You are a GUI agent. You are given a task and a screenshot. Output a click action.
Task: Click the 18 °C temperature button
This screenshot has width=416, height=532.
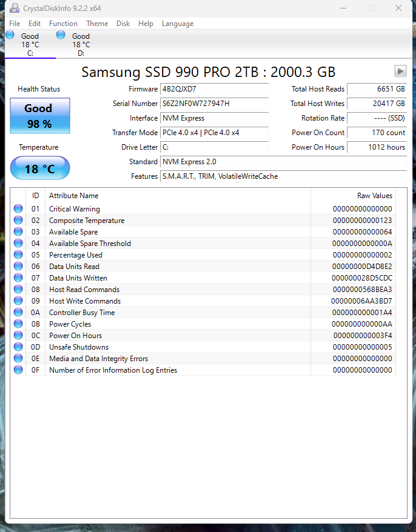40,168
